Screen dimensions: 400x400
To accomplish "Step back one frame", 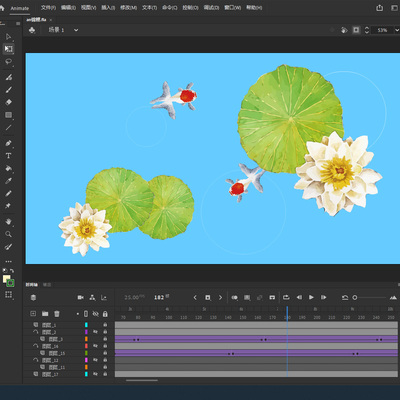I will (x=299, y=297).
